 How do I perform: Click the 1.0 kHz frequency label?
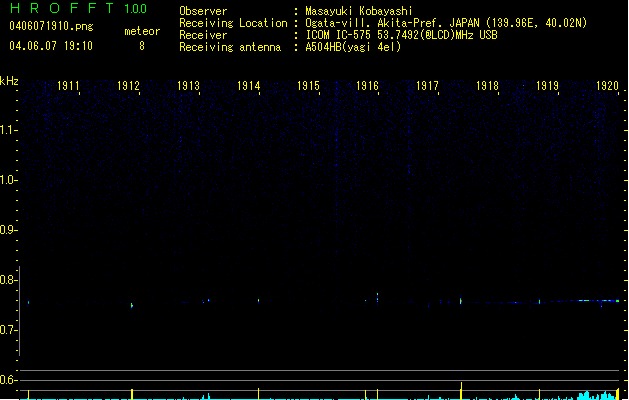click(x=8, y=180)
